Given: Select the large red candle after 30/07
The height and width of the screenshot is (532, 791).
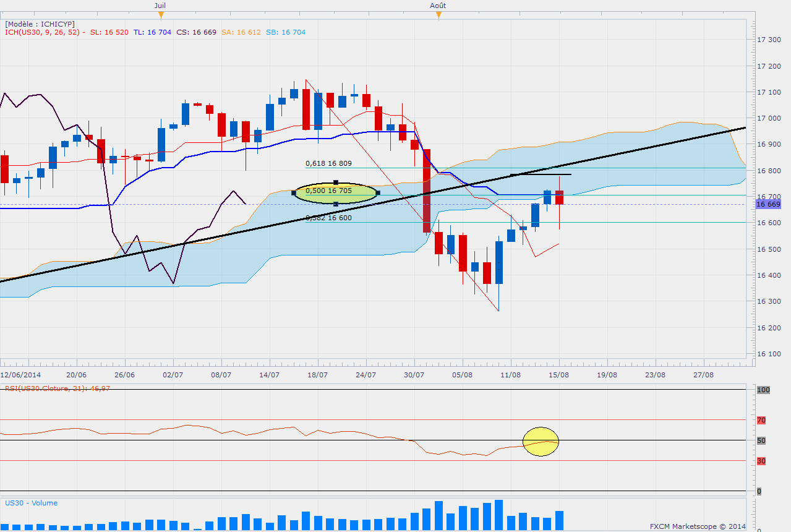Looking at the screenshot, I should pyautogui.click(x=427, y=191).
